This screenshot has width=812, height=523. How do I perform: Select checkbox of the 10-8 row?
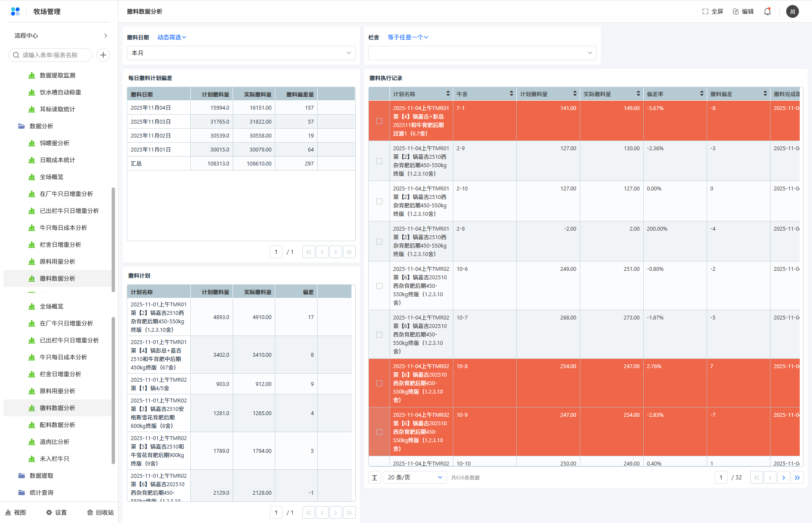pyautogui.click(x=379, y=383)
